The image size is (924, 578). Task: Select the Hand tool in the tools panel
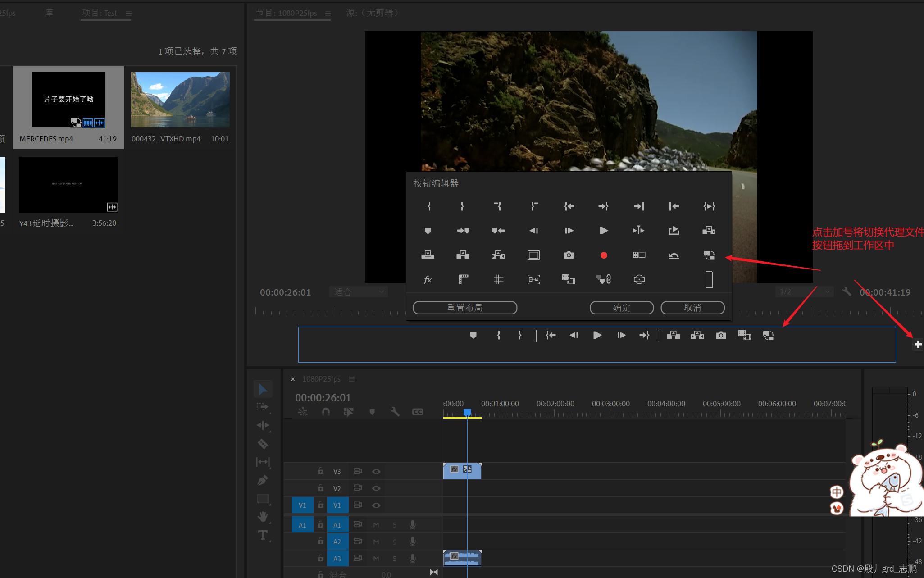coord(263,516)
